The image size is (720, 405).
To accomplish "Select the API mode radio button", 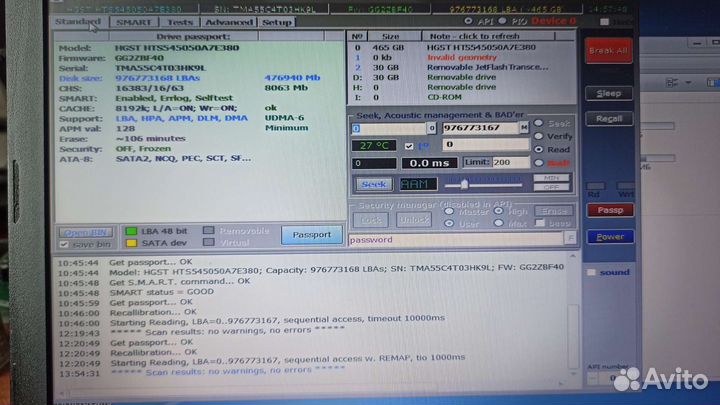I will [x=468, y=21].
